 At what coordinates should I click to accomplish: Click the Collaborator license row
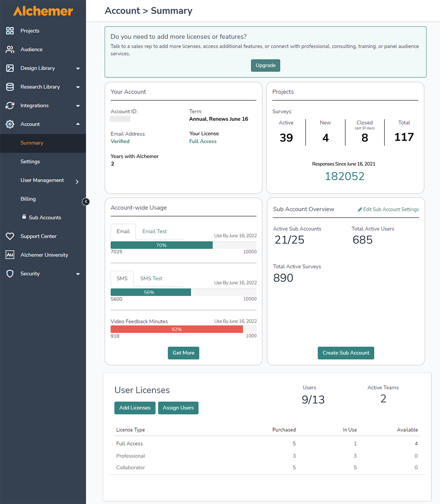[x=267, y=468]
